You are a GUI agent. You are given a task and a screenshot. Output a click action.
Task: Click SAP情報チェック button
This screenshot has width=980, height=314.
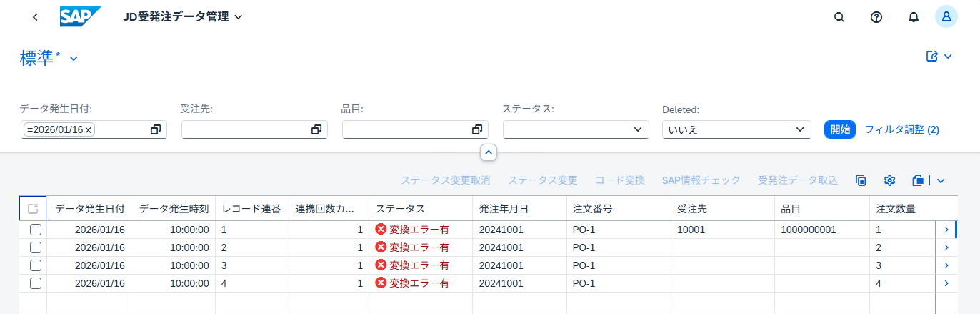[701, 180]
